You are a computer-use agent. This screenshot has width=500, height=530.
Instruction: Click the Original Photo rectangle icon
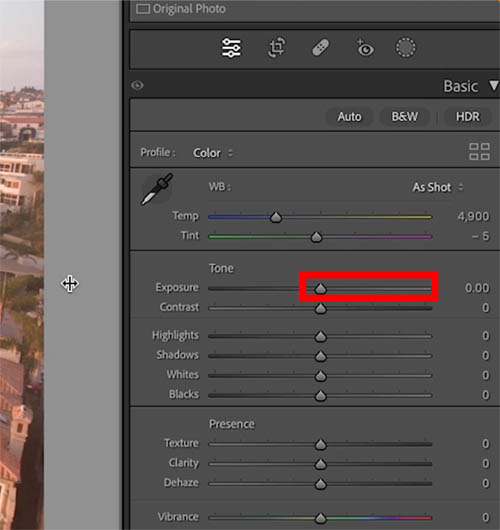coord(143,9)
